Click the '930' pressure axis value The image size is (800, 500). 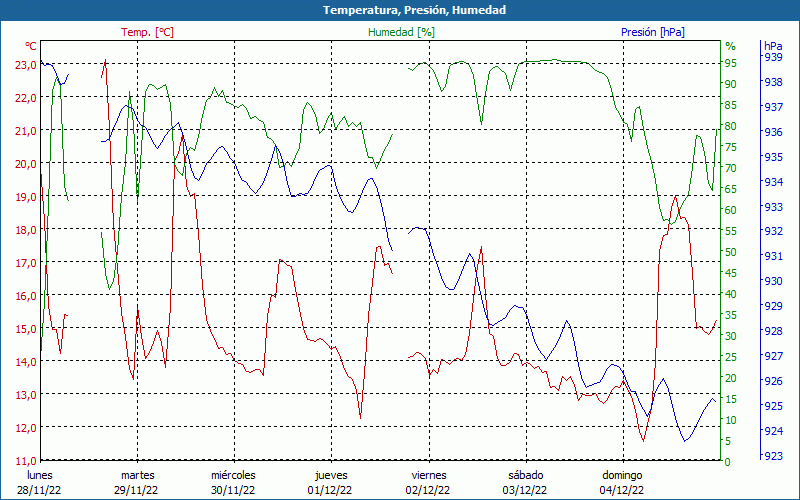pyautogui.click(x=773, y=281)
